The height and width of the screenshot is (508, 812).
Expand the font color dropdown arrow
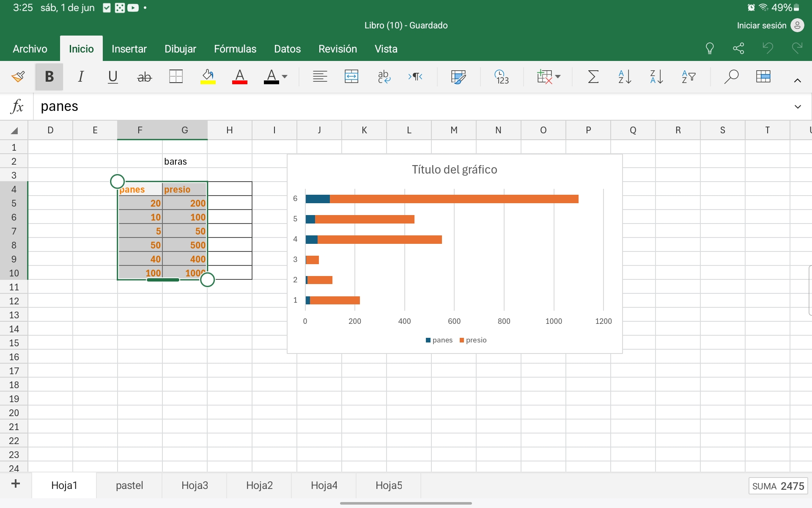coord(285,77)
